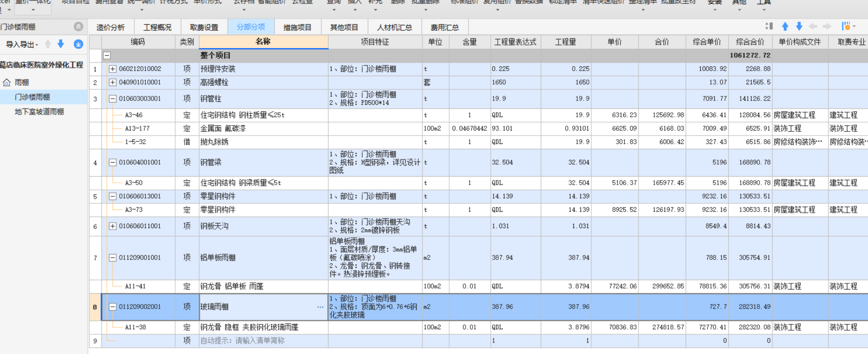This screenshot has height=354, width=868.
Task: Click the 类别 column header
Action: click(x=187, y=42)
